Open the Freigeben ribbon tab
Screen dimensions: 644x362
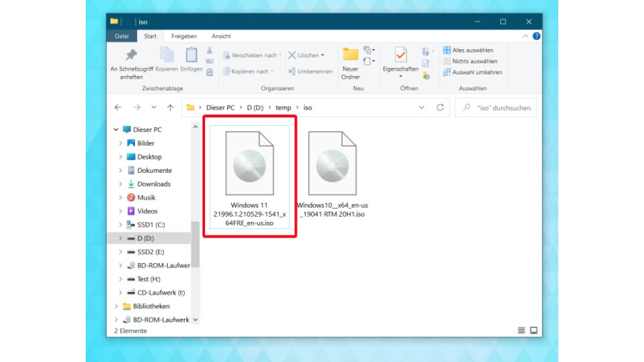[184, 36]
